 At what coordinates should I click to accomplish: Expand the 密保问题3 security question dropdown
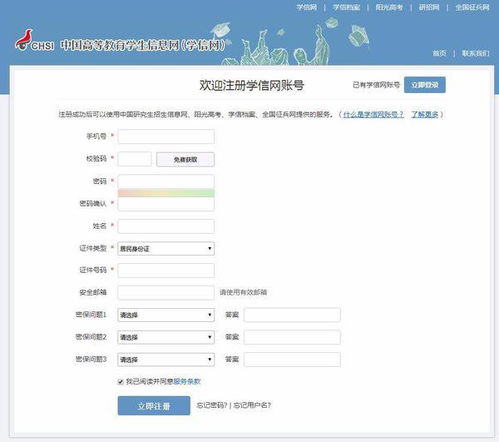[166, 360]
